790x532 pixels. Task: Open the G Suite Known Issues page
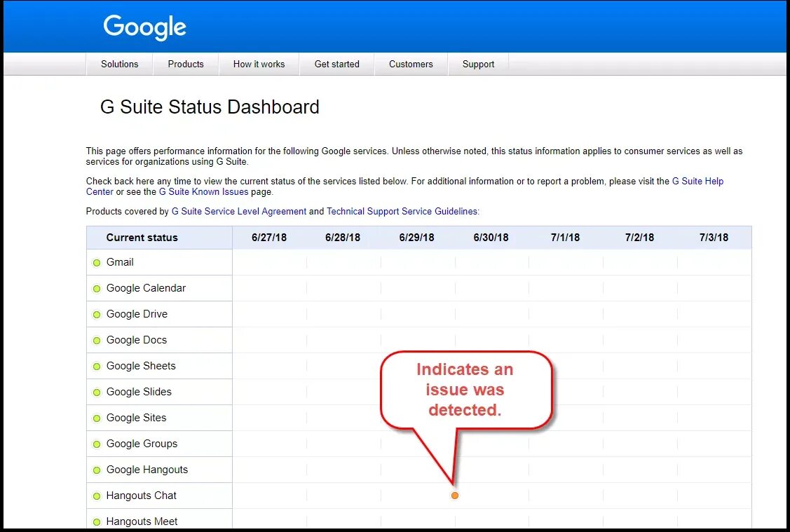pyautogui.click(x=203, y=191)
